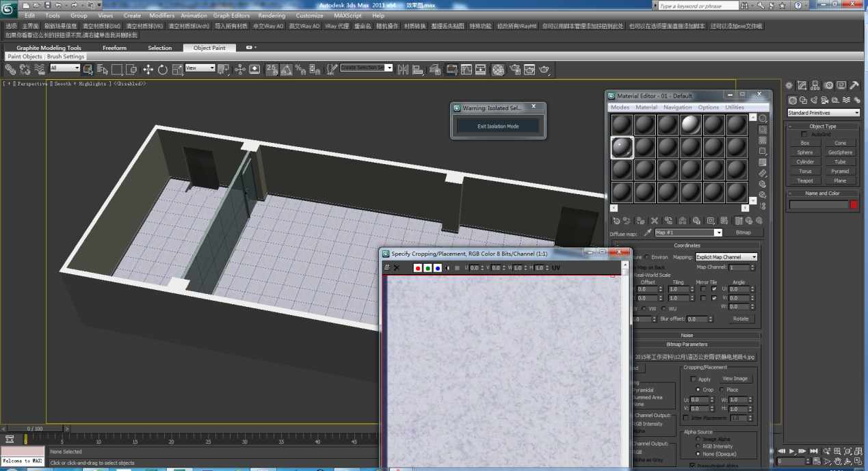868x471 pixels.
Task: Toggle the blue channel display button
Action: click(x=437, y=268)
